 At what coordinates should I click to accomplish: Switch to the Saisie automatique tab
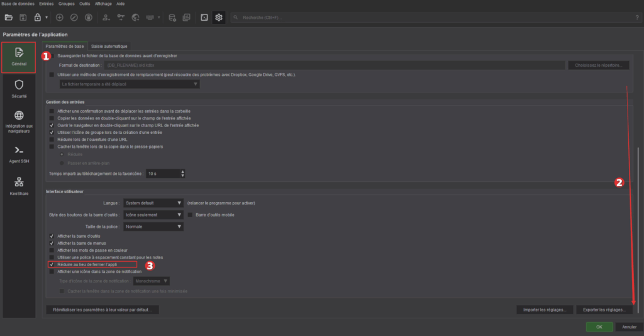109,47
